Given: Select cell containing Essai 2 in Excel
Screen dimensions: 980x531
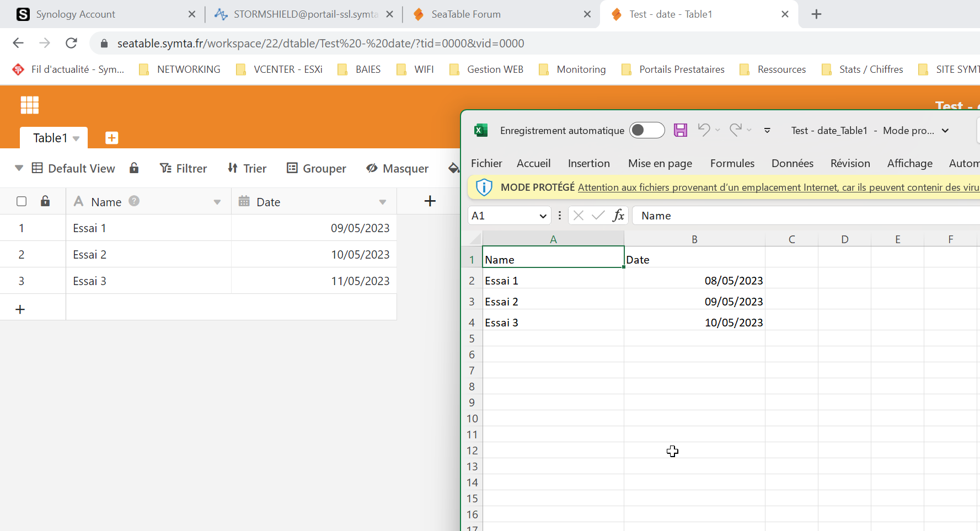Looking at the screenshot, I should coord(553,302).
